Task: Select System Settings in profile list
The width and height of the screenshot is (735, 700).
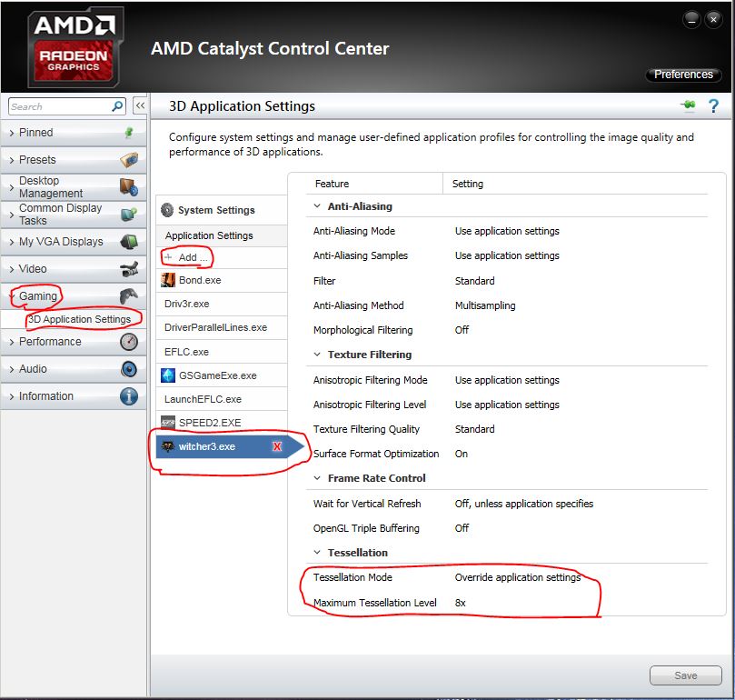Action: click(222, 210)
